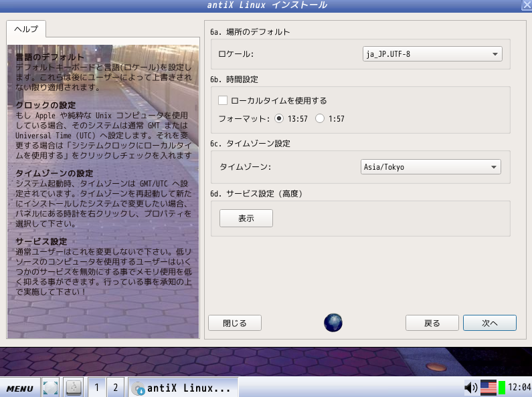Click the US flag keyboard layout icon
Image resolution: width=532 pixels, height=397 pixels.
(489, 388)
